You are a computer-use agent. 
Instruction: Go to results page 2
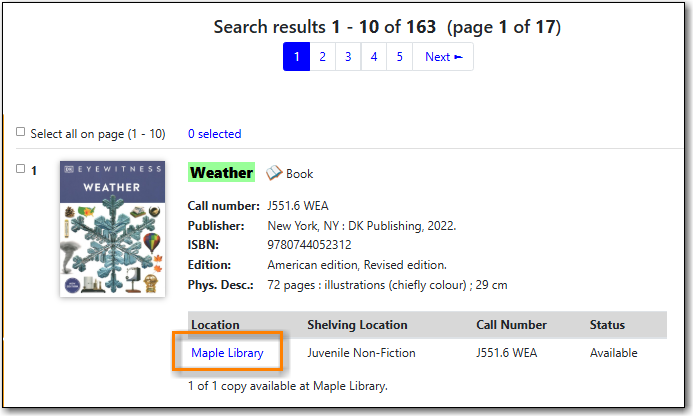tap(322, 57)
